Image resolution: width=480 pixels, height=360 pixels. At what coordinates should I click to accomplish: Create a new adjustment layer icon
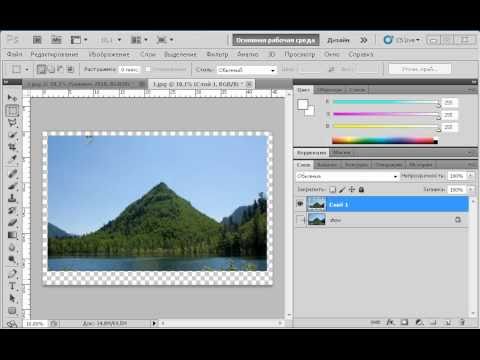419,322
